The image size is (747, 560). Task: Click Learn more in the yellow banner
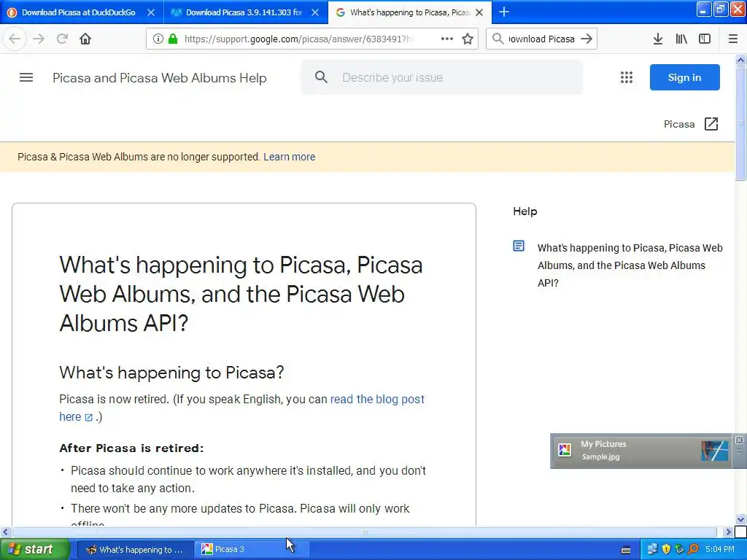click(289, 157)
